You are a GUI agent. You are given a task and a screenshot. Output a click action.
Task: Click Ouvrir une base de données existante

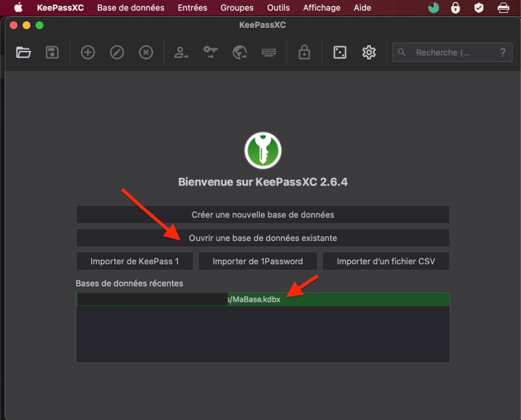(262, 238)
